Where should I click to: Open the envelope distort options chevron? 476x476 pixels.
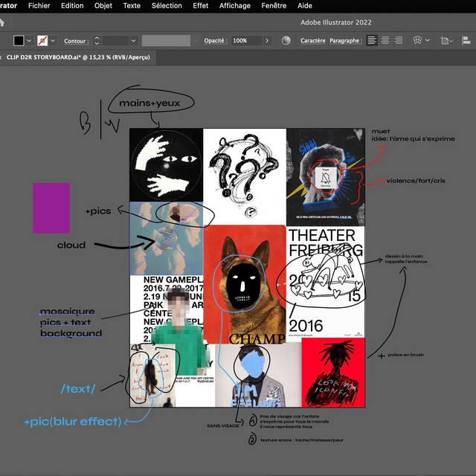point(428,40)
